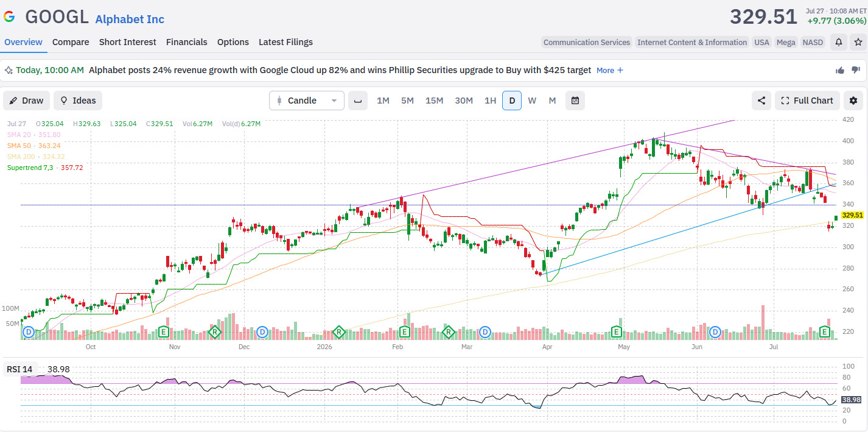Click the share chart icon
Viewport: 868px width, 432px height.
pos(761,101)
